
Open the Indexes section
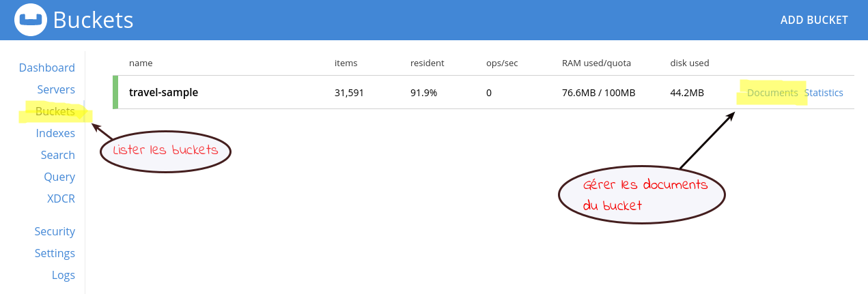click(x=55, y=133)
